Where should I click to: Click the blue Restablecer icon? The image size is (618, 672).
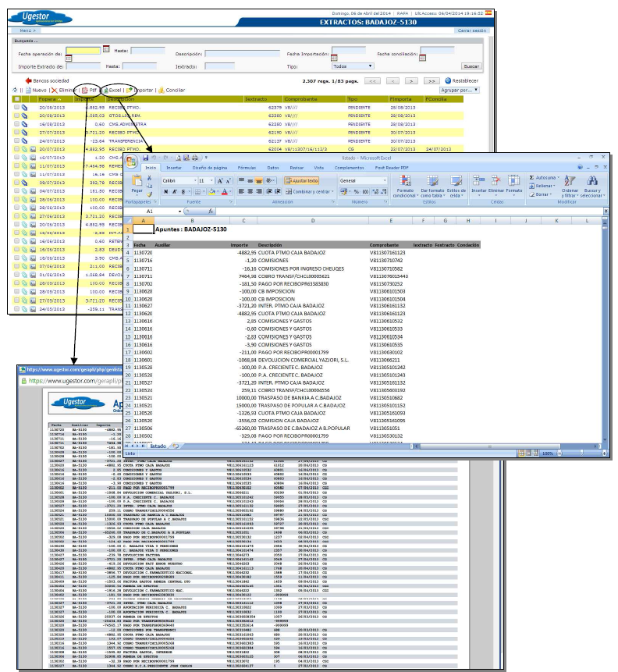coord(448,80)
